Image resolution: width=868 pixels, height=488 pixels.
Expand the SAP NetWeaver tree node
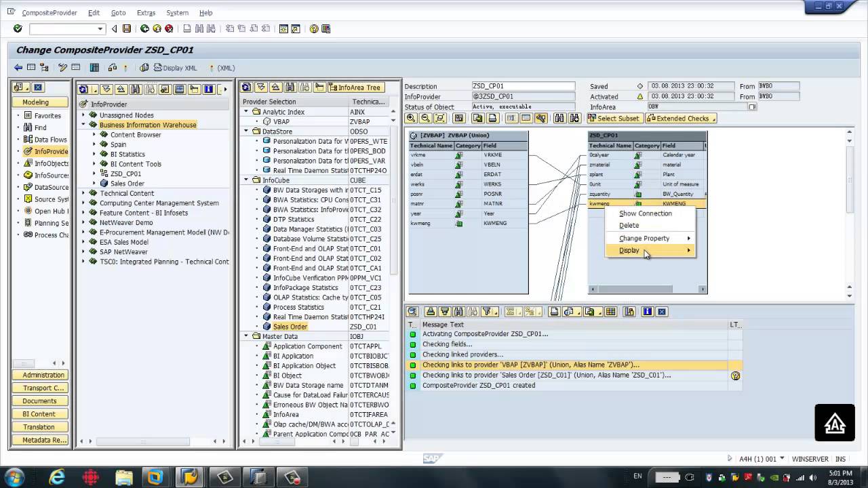pyautogui.click(x=83, y=251)
